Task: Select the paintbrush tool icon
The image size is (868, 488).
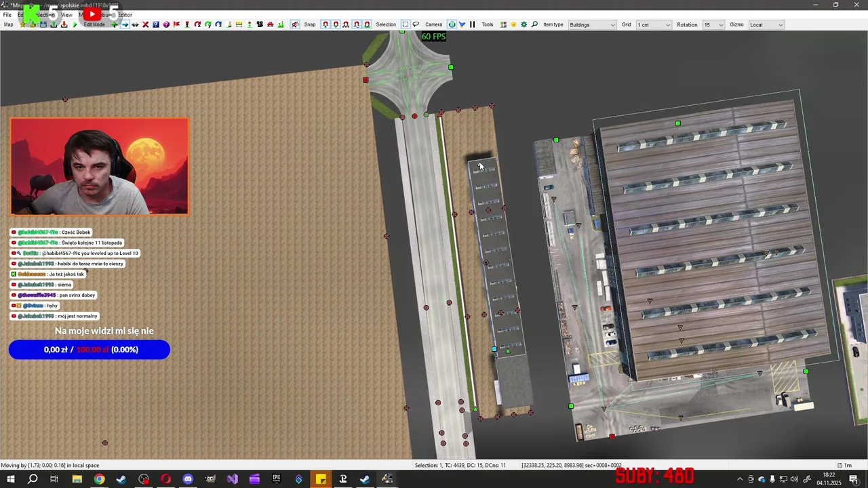Action: point(230,24)
